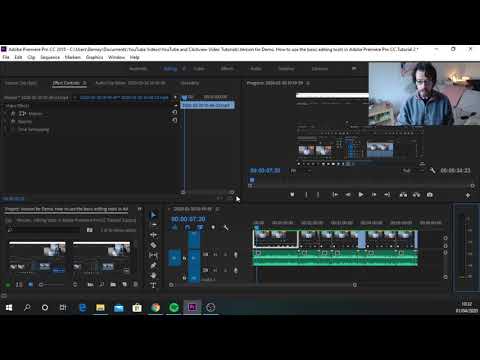
Task: Click the Go to Out button
Action: tap(387, 195)
